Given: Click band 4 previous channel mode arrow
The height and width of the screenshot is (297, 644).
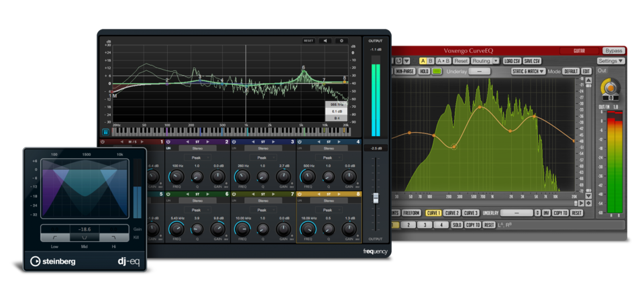Looking at the screenshot, I should click(x=319, y=141).
